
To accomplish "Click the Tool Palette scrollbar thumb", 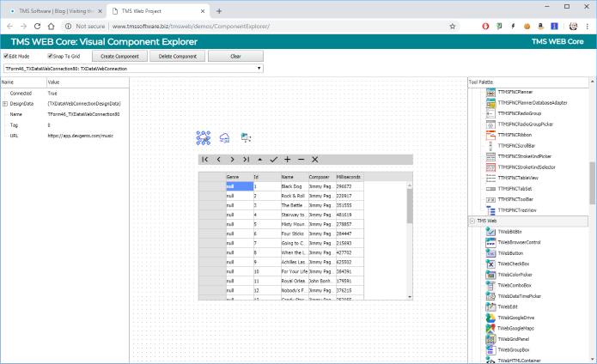I will pyautogui.click(x=593, y=184).
